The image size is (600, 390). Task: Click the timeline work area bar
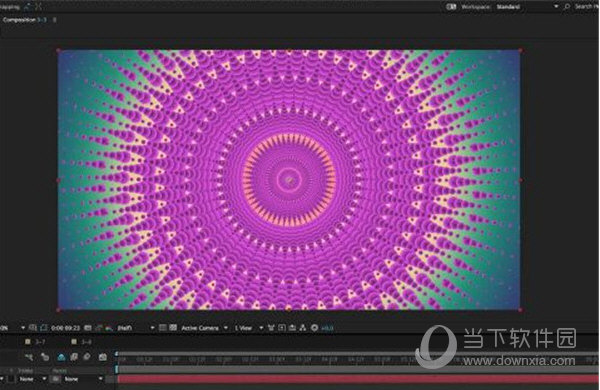click(359, 369)
